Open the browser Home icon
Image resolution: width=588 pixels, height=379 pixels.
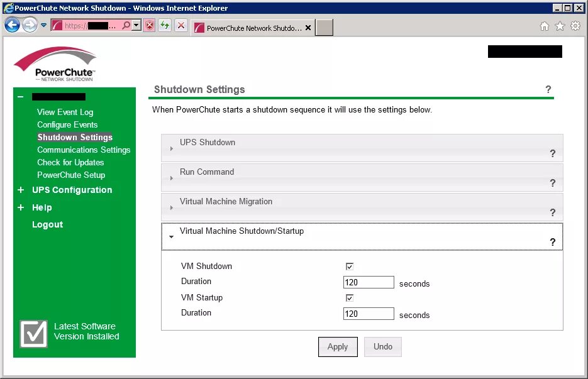tap(545, 26)
